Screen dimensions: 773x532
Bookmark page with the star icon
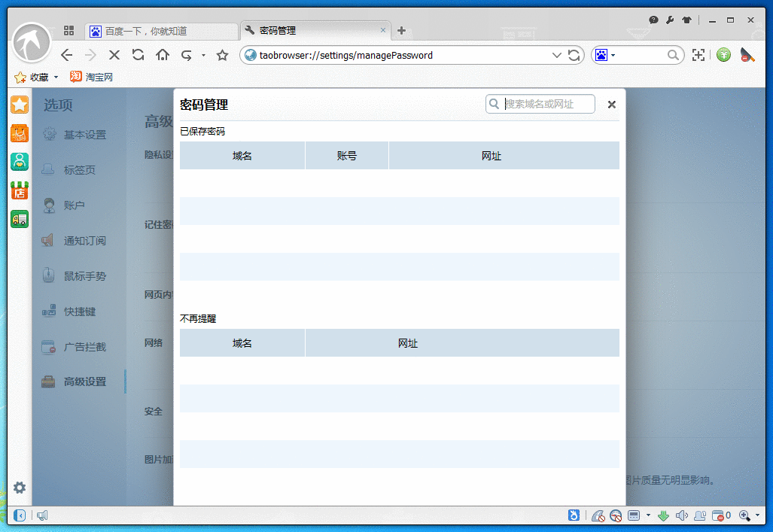pyautogui.click(x=222, y=55)
